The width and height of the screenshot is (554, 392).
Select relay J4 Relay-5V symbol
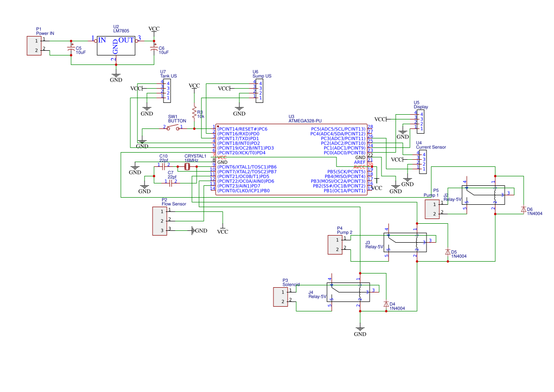pyautogui.click(x=348, y=292)
